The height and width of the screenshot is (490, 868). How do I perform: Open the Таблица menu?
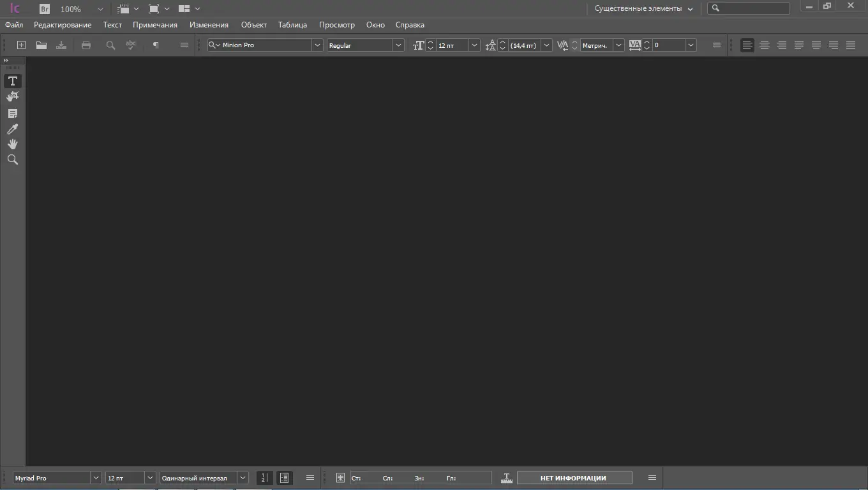pos(292,24)
